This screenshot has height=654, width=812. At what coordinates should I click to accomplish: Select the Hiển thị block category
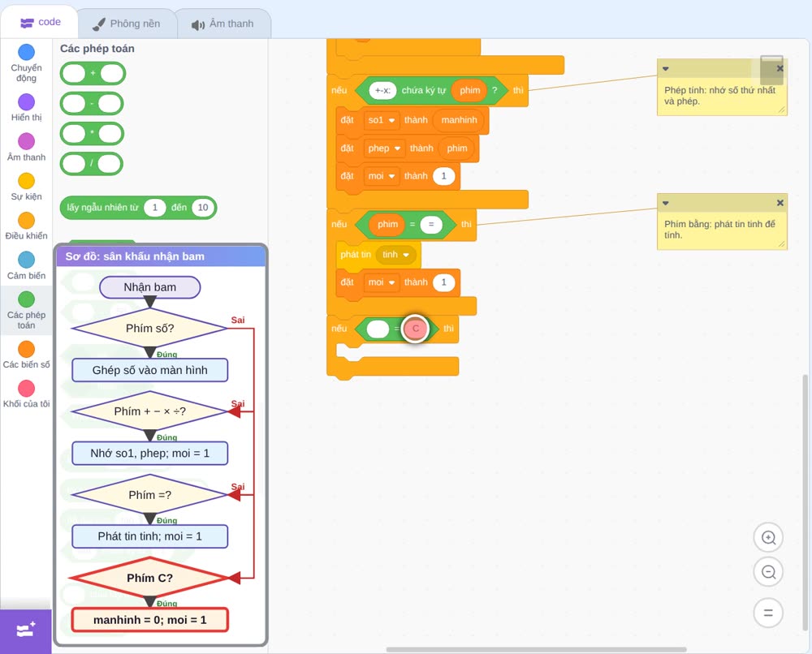[26, 108]
